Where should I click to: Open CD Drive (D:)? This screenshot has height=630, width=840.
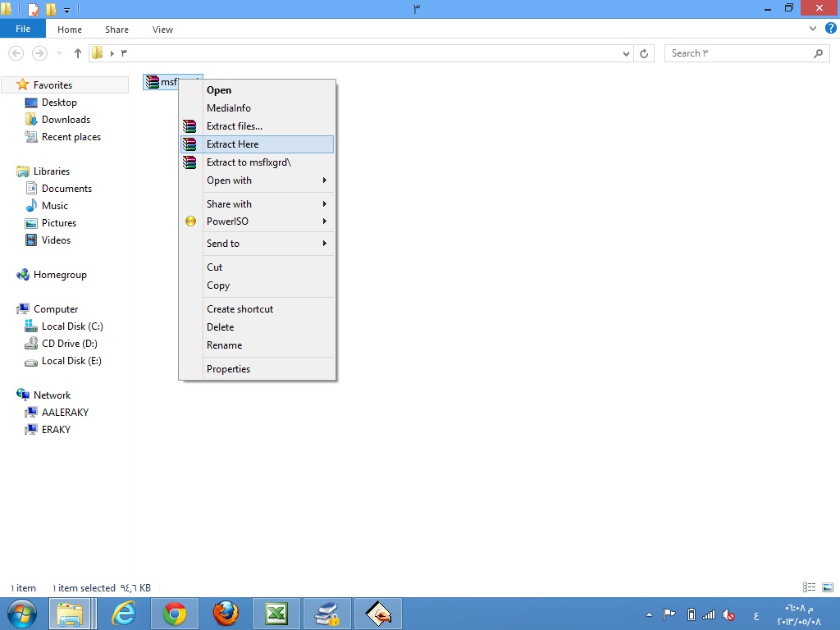point(69,344)
